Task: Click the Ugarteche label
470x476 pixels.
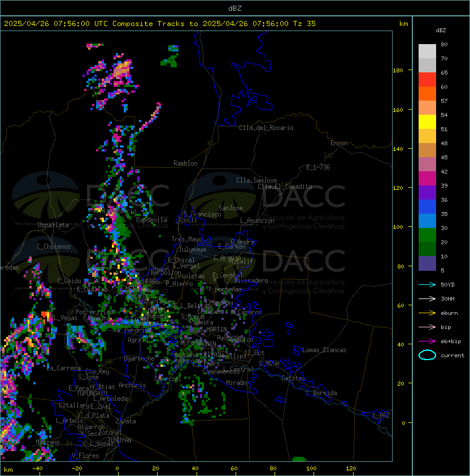Action: click(x=140, y=358)
